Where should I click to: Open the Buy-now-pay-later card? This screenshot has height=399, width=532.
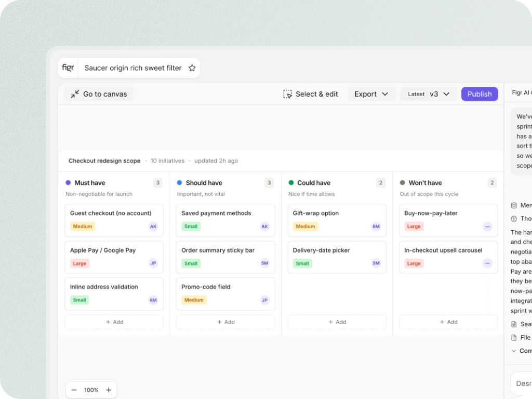coord(448,220)
